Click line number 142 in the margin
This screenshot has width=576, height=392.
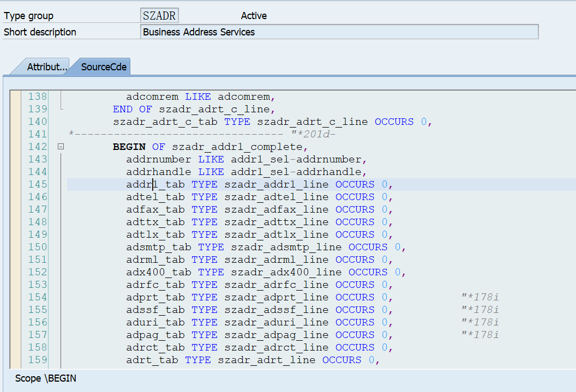(x=38, y=146)
